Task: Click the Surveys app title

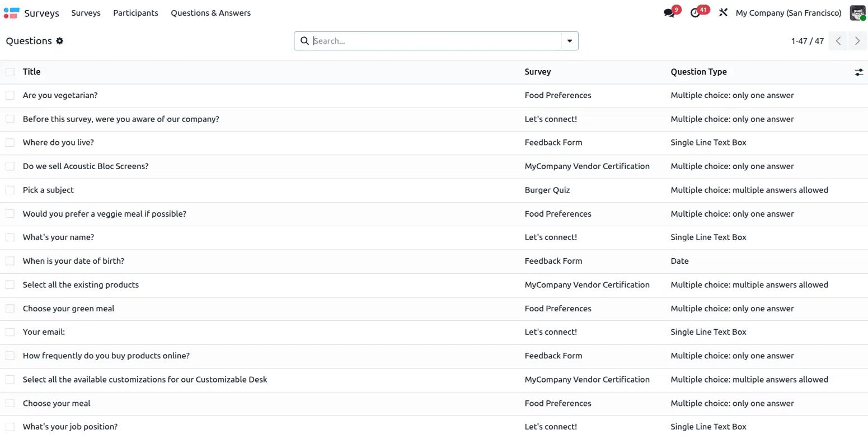Action: click(x=41, y=13)
